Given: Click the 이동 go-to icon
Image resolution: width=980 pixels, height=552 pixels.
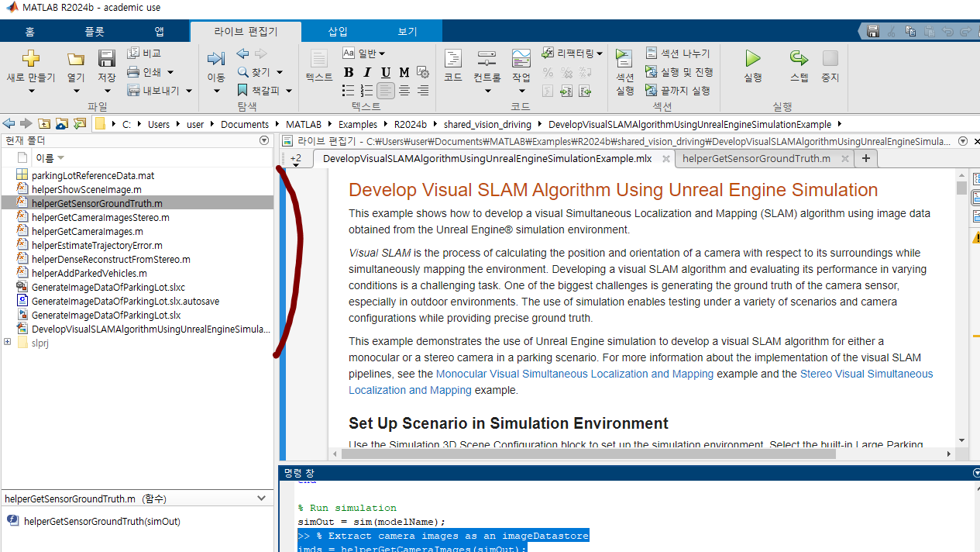Looking at the screenshot, I should pos(215,59).
